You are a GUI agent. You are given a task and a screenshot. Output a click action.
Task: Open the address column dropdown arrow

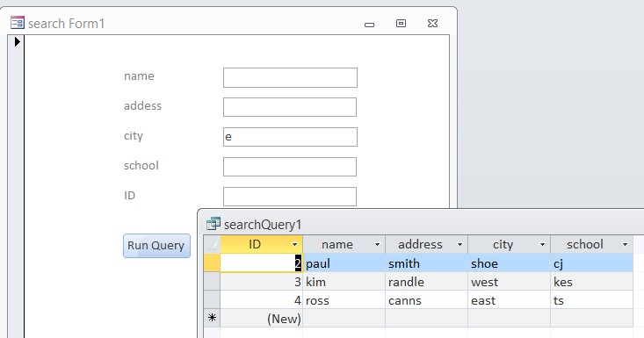[x=459, y=244]
